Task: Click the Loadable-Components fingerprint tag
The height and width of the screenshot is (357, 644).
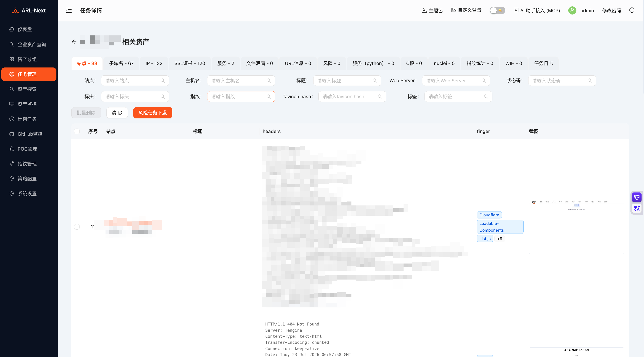Action: point(500,227)
